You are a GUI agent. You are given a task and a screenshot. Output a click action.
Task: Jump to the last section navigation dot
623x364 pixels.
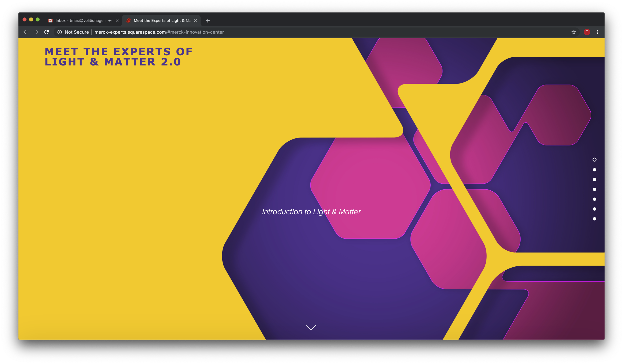coord(594,219)
